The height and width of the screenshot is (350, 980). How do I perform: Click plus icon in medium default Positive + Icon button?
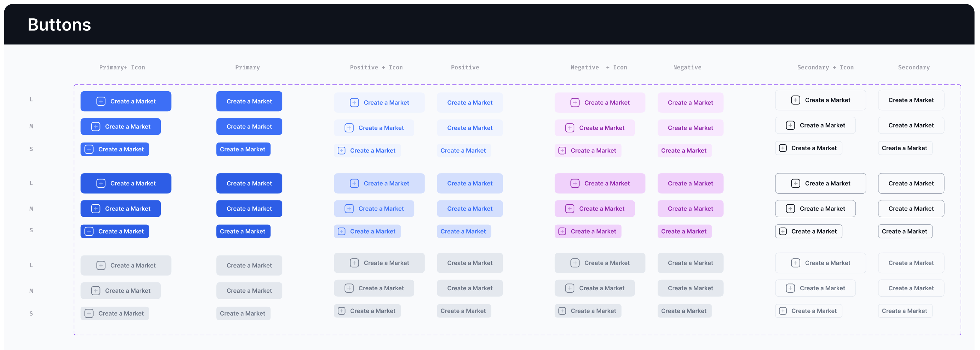click(x=349, y=128)
